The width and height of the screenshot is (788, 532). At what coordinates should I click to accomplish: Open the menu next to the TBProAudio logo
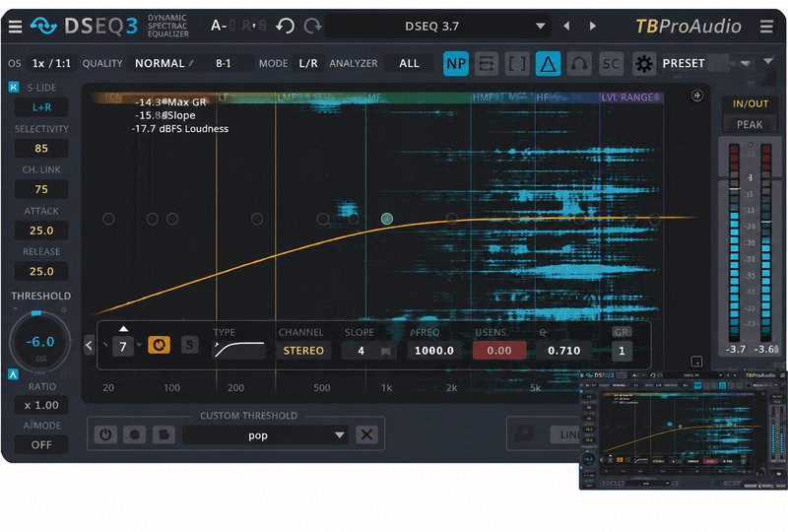[x=766, y=27]
